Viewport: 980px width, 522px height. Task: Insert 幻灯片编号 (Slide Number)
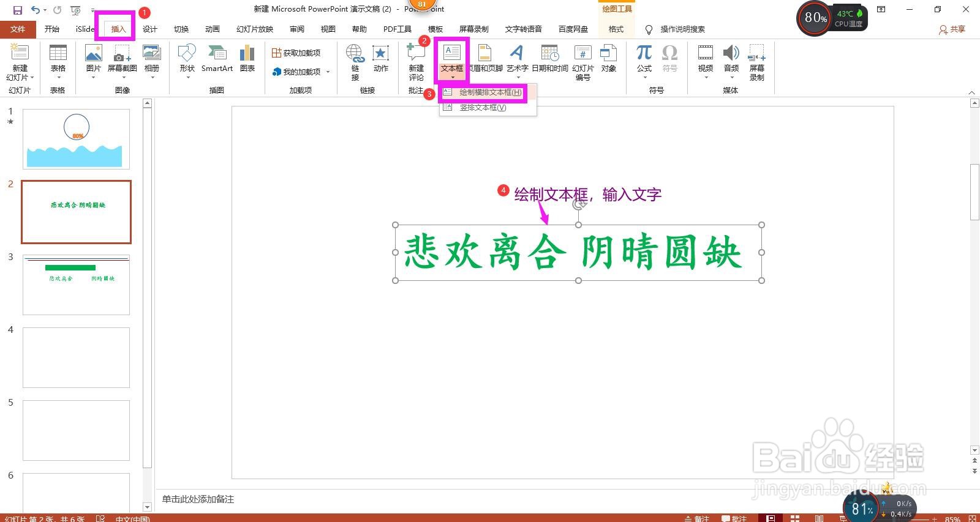point(583,61)
